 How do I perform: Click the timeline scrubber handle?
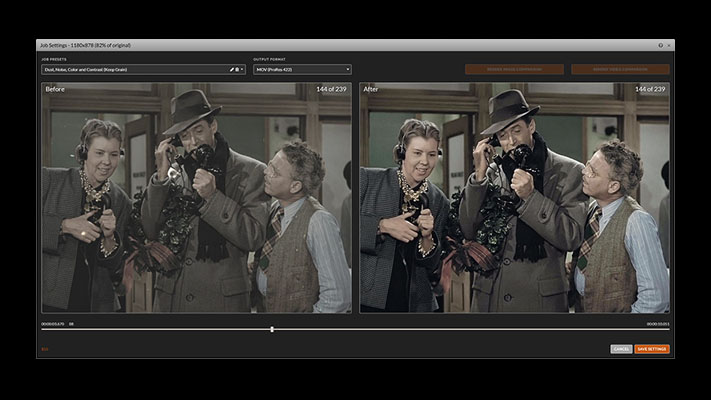click(272, 329)
